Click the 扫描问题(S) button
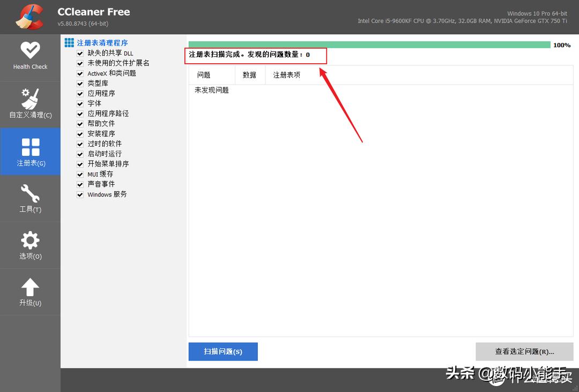This screenshot has width=579, height=392. [223, 351]
